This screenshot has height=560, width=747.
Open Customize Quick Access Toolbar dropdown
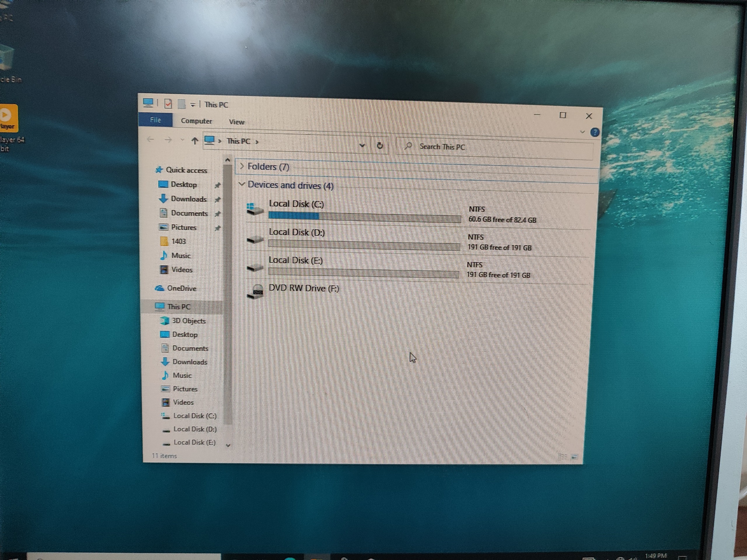pos(193,105)
